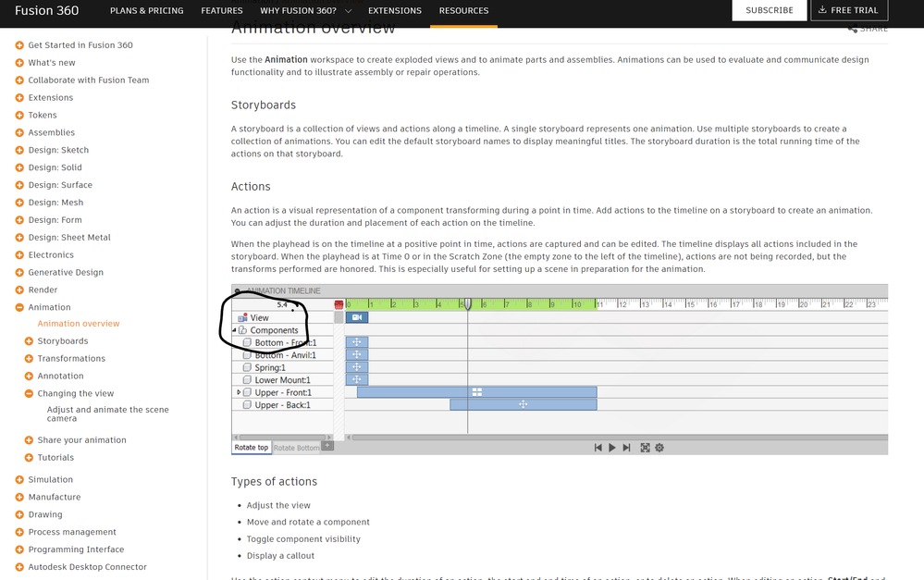
Task: Switch to Rotate top storyboard tab
Action: [x=251, y=448]
